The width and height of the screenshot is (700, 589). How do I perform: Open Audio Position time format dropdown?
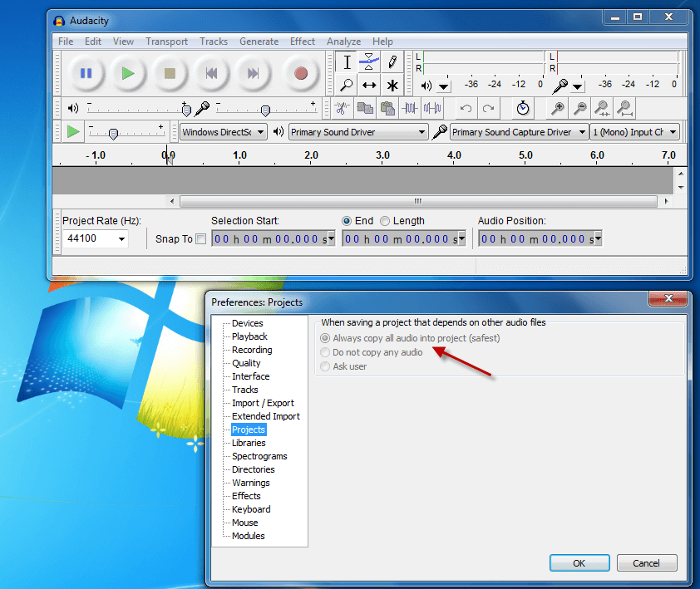[x=599, y=238]
